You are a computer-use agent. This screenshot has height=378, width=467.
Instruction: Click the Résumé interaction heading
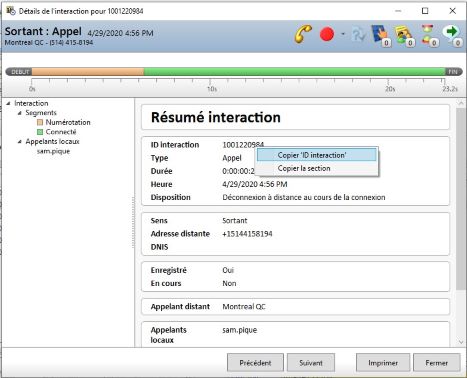[216, 117]
